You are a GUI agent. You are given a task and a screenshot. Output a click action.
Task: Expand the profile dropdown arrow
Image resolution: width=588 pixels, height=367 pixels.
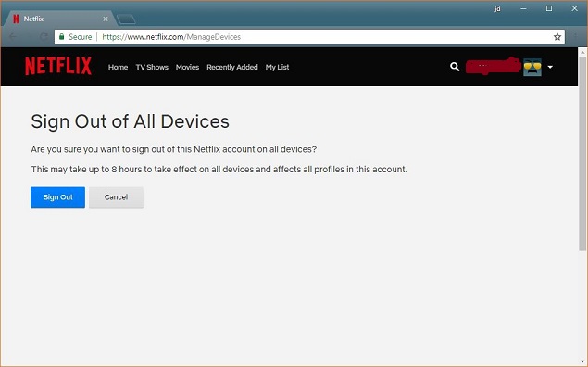coord(550,67)
